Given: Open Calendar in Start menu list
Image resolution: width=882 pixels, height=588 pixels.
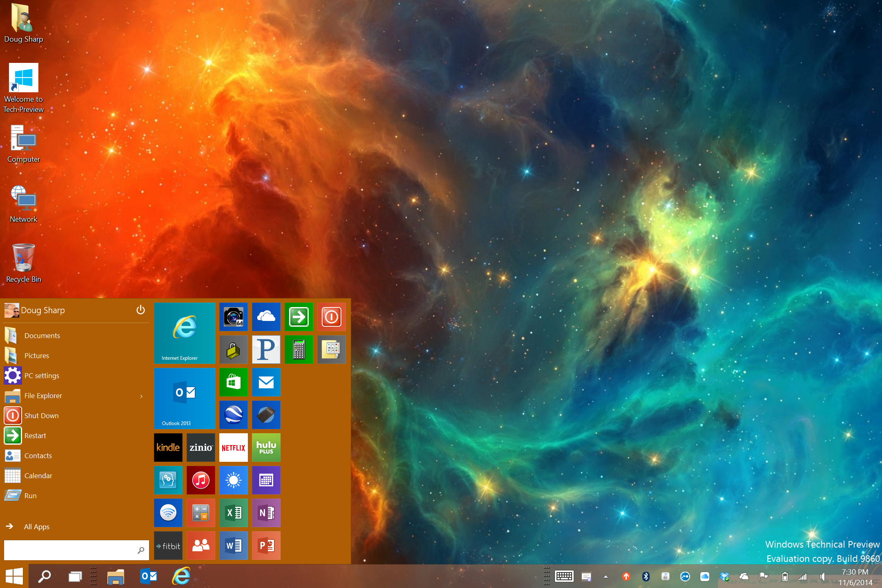Looking at the screenshot, I should [x=76, y=476].
